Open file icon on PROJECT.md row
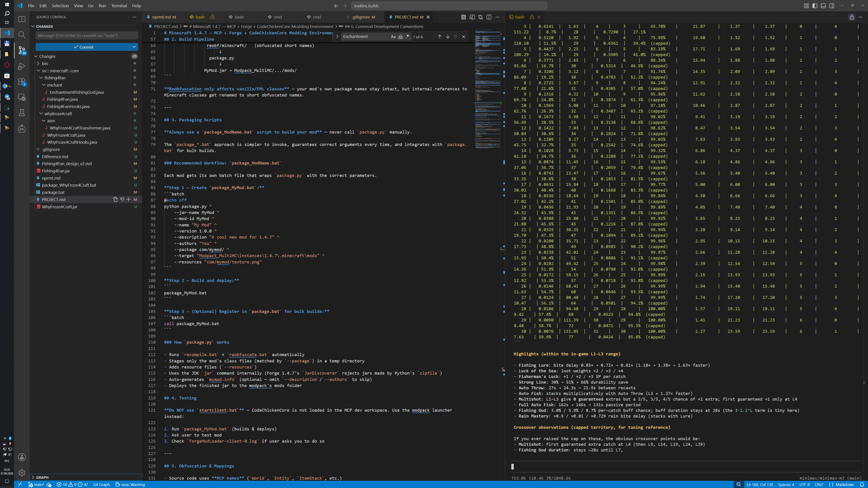The image size is (868, 488). click(115, 199)
